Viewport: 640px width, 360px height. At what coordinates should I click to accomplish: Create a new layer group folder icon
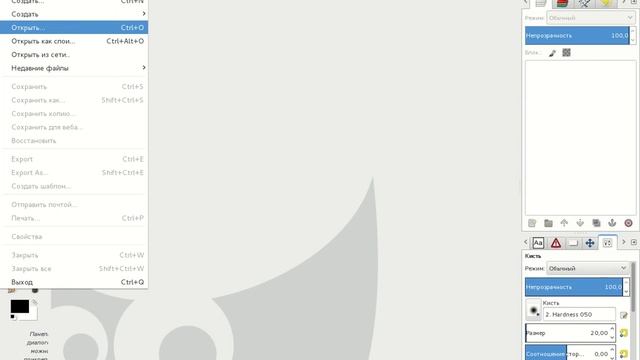(x=548, y=223)
